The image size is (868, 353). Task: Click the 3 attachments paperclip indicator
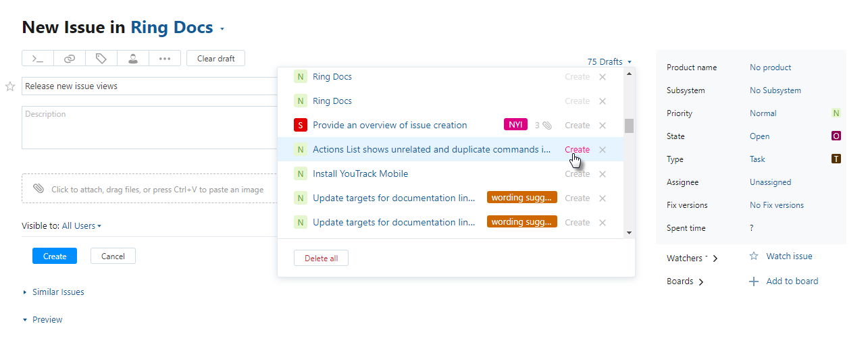[x=544, y=126]
